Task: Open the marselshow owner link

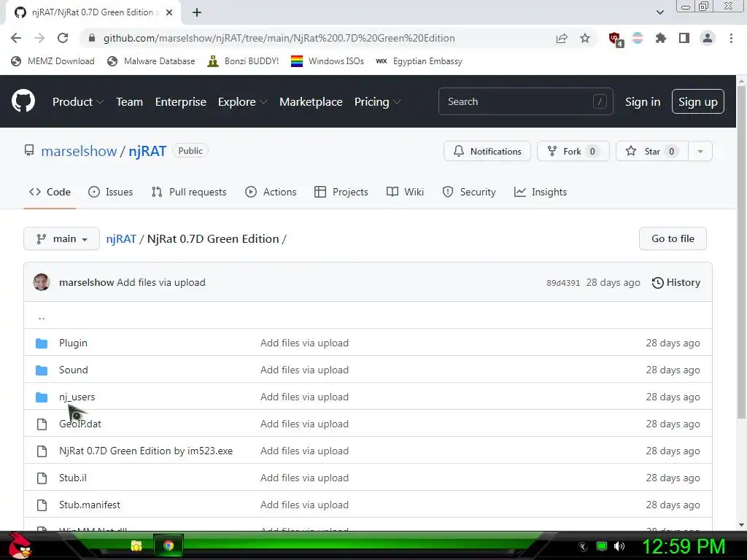Action: [79, 151]
